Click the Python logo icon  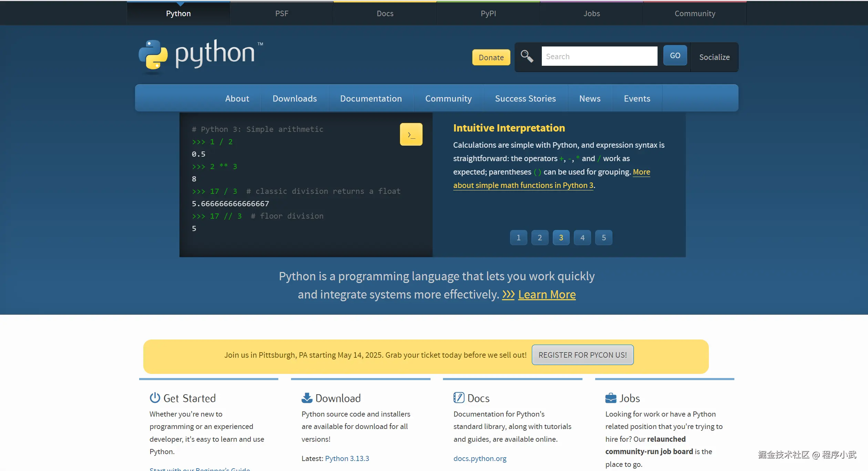click(x=153, y=55)
